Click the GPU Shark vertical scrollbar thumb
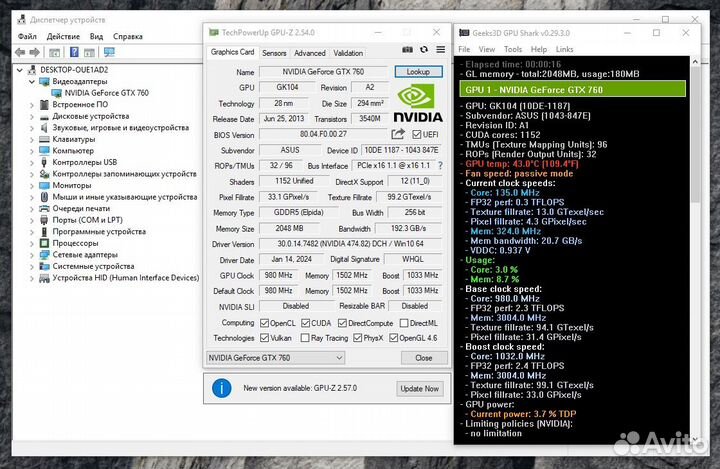This screenshot has width=720, height=469. [695, 134]
